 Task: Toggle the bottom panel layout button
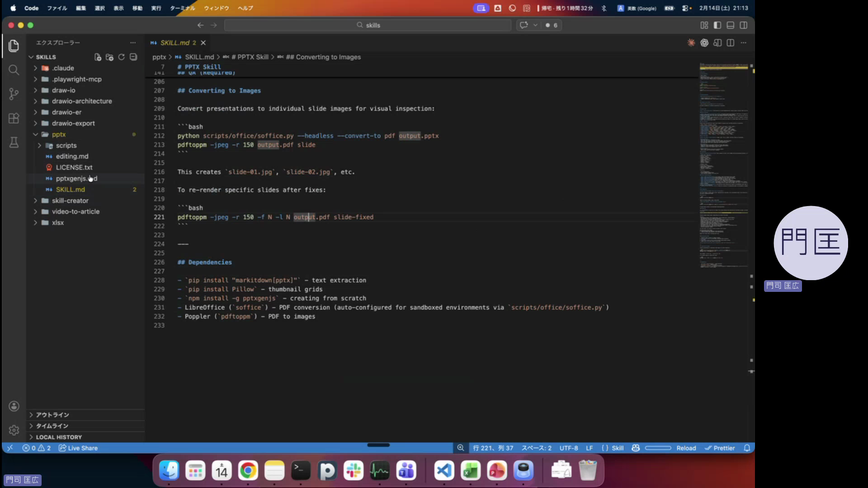tap(730, 25)
